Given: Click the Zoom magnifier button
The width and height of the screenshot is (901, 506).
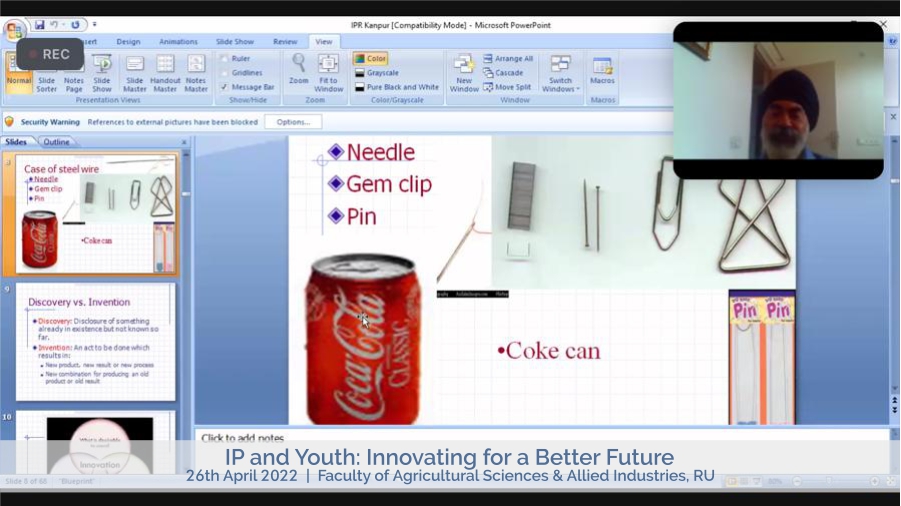Looking at the screenshot, I should pos(299,69).
